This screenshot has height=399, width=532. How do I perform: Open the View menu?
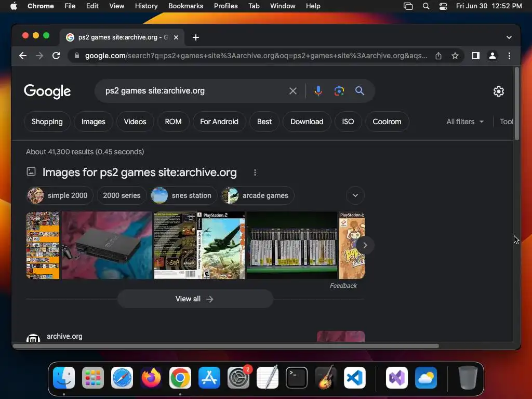[x=117, y=6]
